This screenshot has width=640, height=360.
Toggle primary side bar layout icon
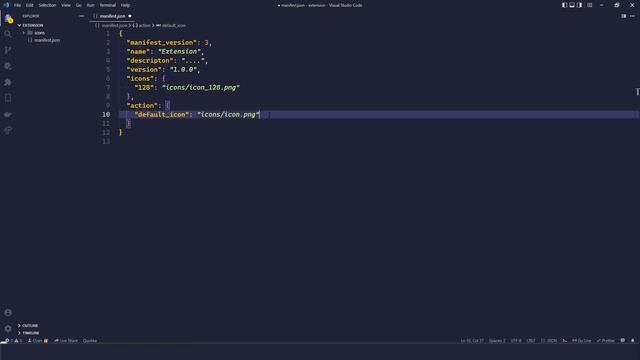[564, 5]
